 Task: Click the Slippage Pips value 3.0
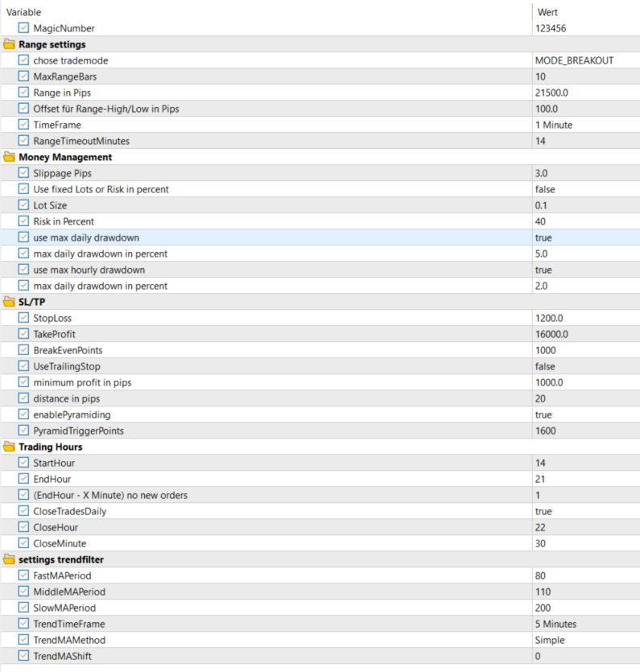(541, 173)
